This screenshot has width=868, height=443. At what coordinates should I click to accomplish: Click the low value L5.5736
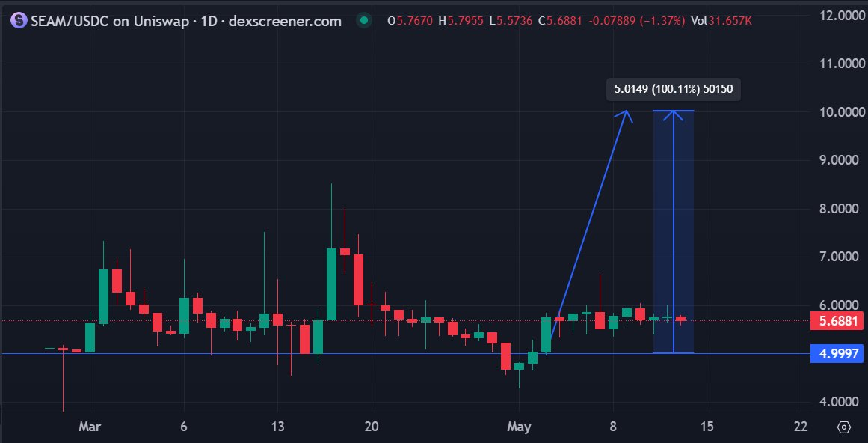coord(511,22)
